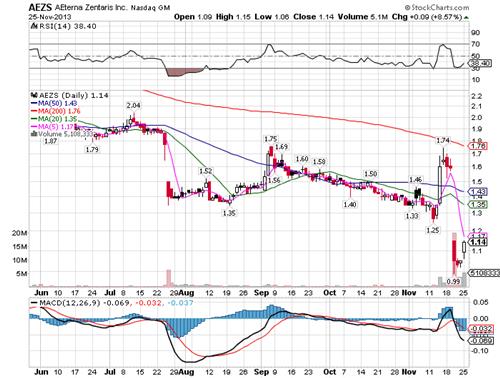Click the 1.60 price label
500x378 pixels.
302,159
